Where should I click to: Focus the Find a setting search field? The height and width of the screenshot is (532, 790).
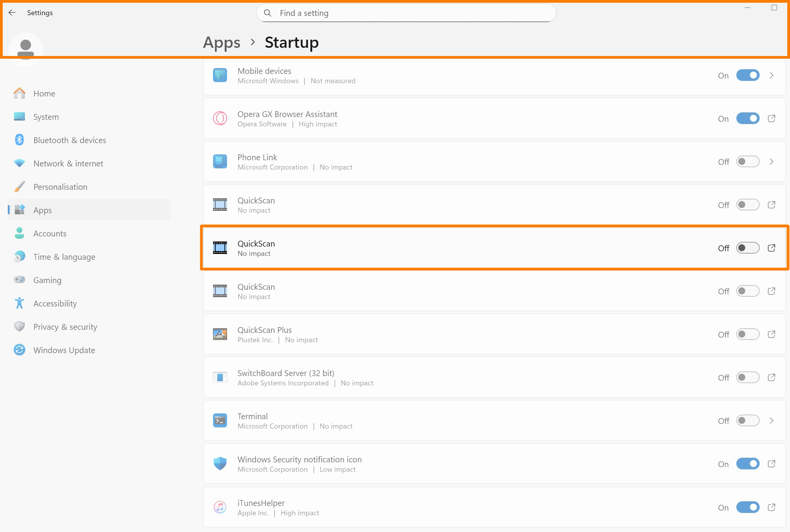pyautogui.click(x=406, y=13)
